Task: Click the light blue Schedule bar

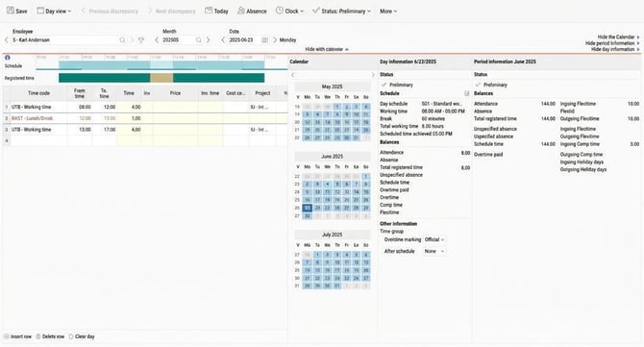Action: [x=161, y=65]
